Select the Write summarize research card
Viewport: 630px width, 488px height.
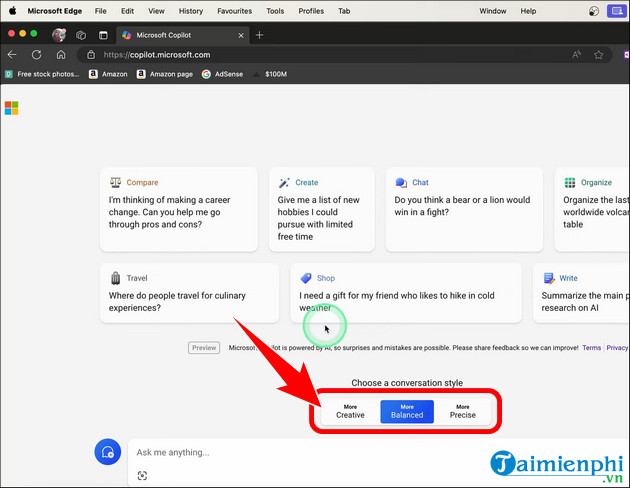[581, 293]
